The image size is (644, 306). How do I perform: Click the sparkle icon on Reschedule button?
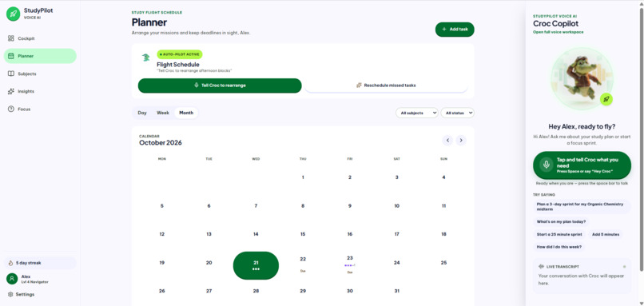(359, 85)
